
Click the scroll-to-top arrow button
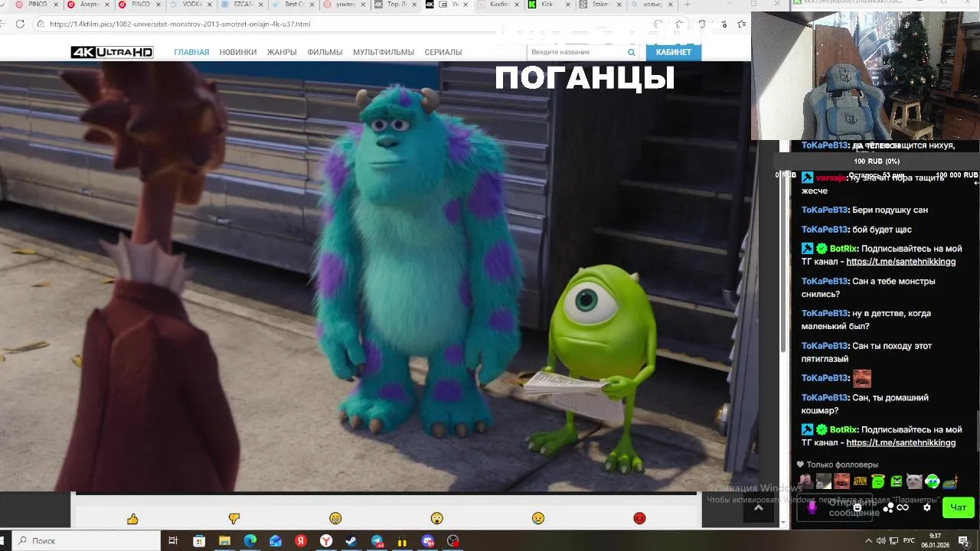[x=758, y=507]
